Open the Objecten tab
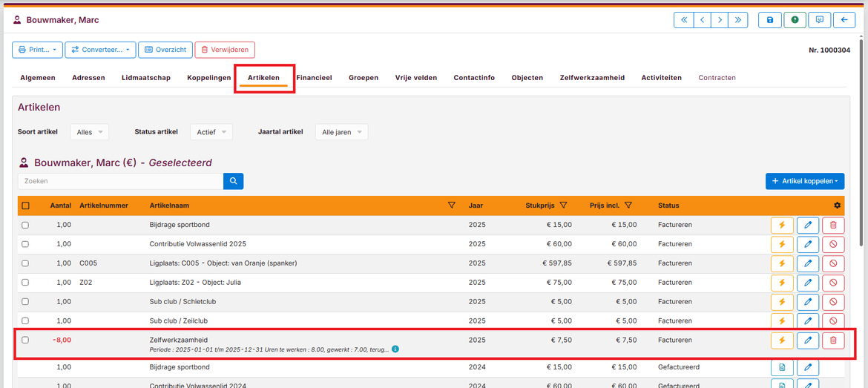 point(527,78)
